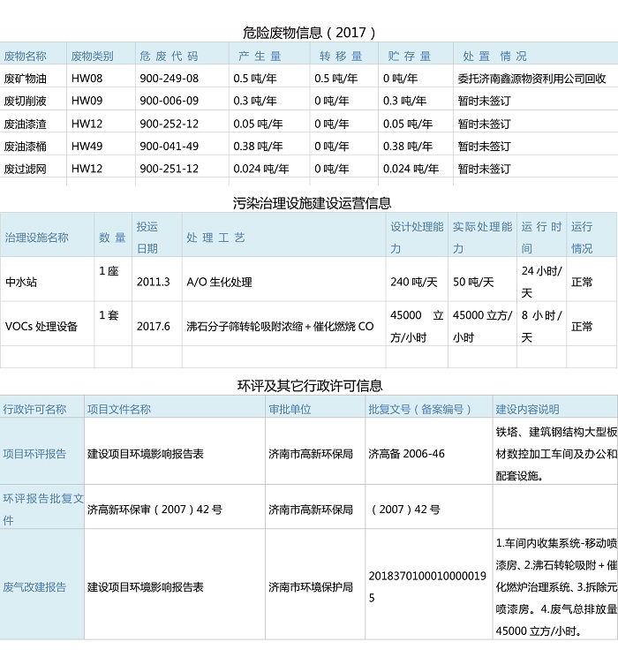The width and height of the screenshot is (618, 672).
Task: Click the 项目环评报告 link
Action: pyautogui.click(x=34, y=454)
